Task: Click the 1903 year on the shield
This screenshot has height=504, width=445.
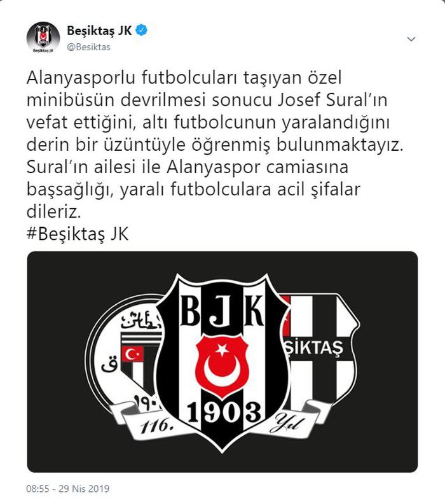Action: click(224, 412)
